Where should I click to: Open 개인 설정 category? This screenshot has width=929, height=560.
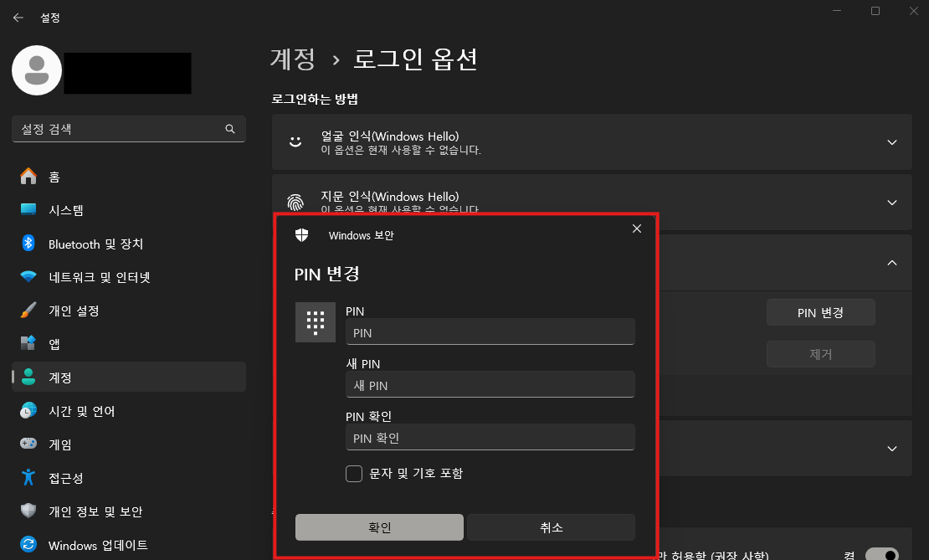129,311
